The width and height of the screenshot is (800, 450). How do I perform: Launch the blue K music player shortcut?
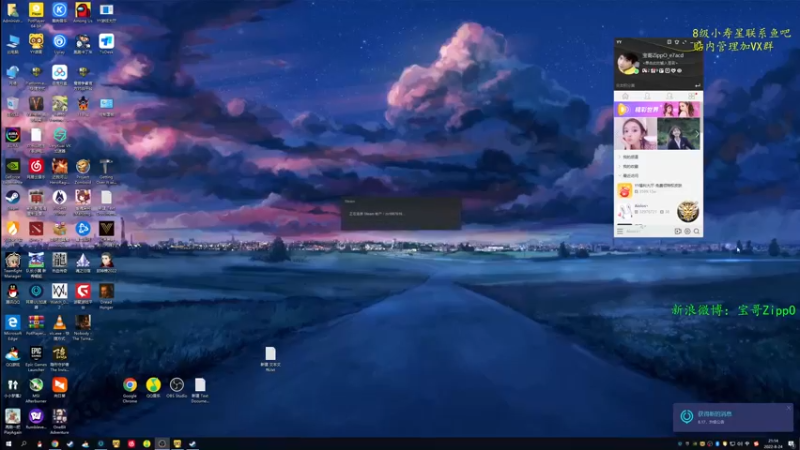[x=59, y=12]
